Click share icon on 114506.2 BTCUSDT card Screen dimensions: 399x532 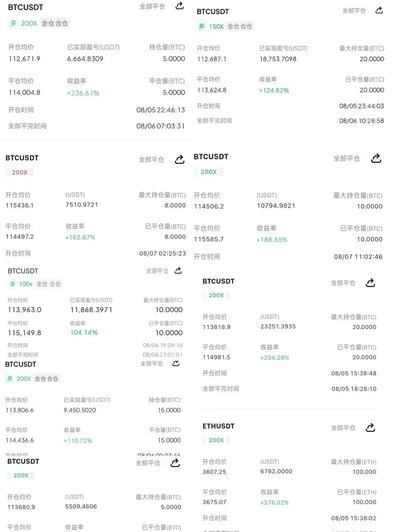376,158
